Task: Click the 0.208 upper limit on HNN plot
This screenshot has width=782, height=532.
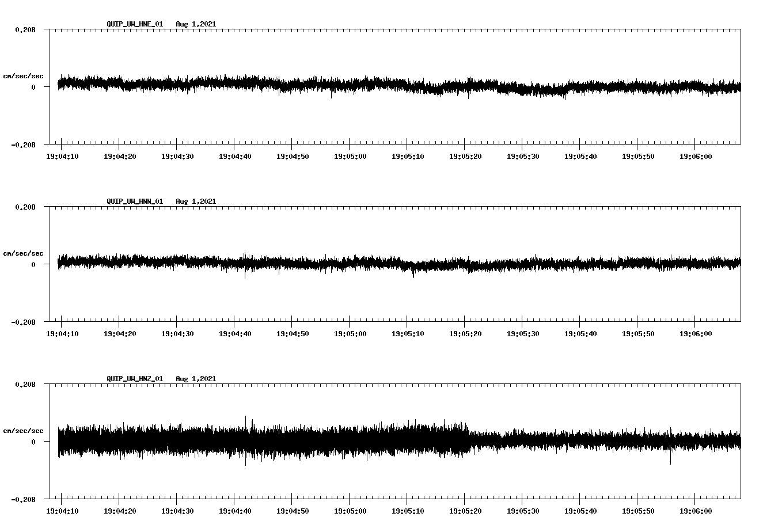Action: pos(25,207)
